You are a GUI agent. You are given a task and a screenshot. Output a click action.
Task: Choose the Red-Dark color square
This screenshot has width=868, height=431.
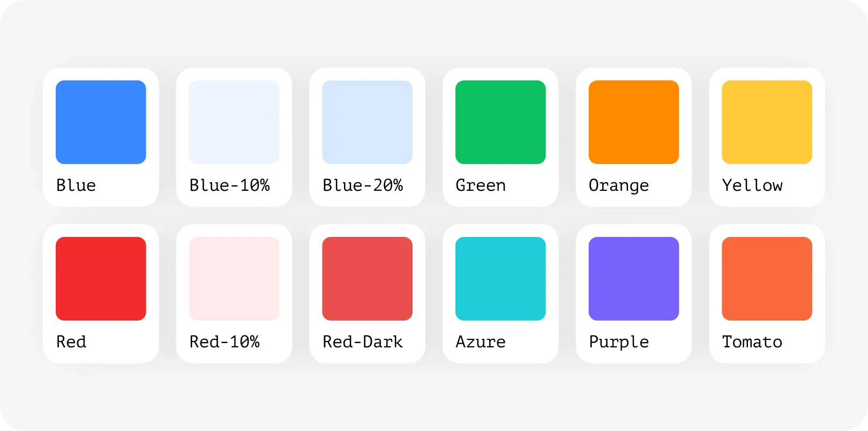point(367,279)
